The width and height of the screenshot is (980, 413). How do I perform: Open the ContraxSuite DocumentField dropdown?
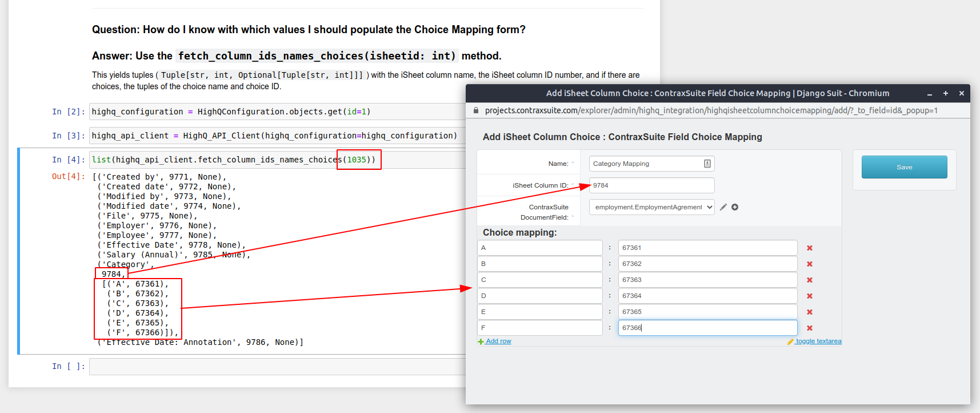point(652,207)
